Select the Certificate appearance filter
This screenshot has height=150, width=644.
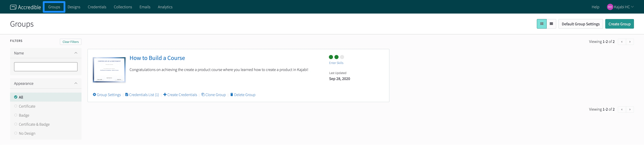[x=16, y=106]
